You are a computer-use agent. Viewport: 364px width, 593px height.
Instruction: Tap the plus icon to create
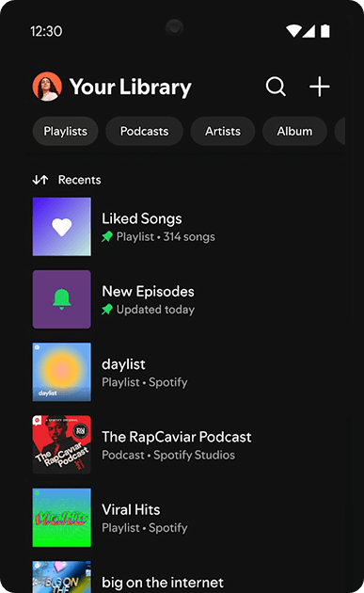[x=320, y=87]
